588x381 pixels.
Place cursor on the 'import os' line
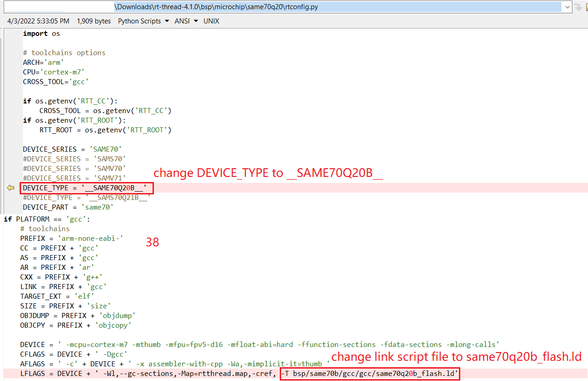tap(41, 34)
